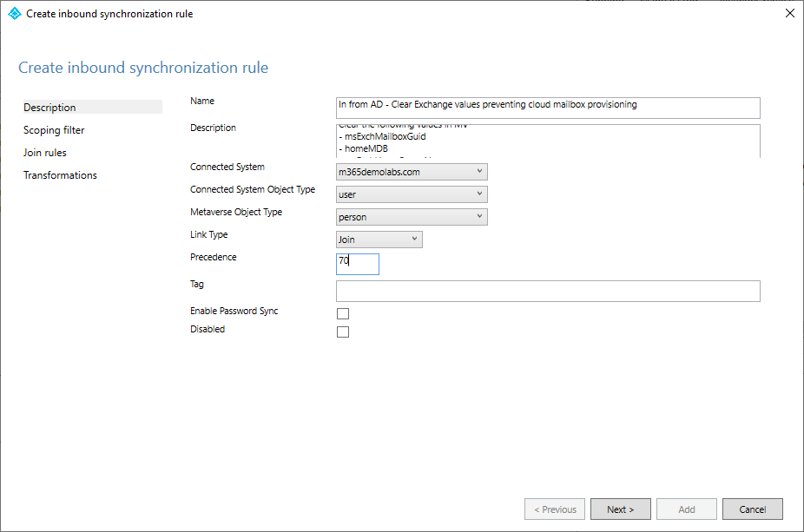Viewport: 804px width, 532px height.
Task: Click into the Name text field
Action: click(547, 107)
